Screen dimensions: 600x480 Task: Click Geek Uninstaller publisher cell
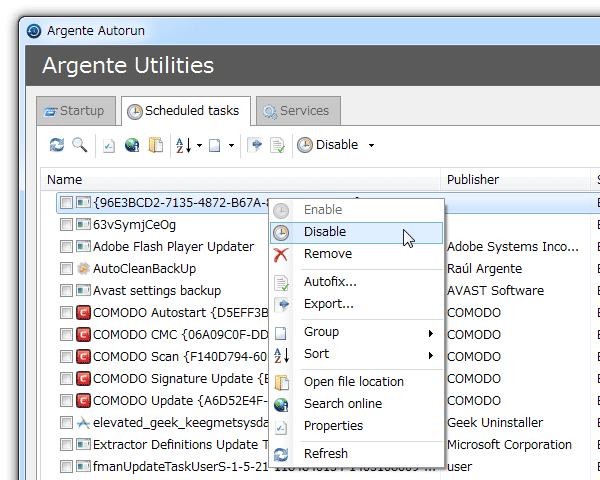coord(495,423)
